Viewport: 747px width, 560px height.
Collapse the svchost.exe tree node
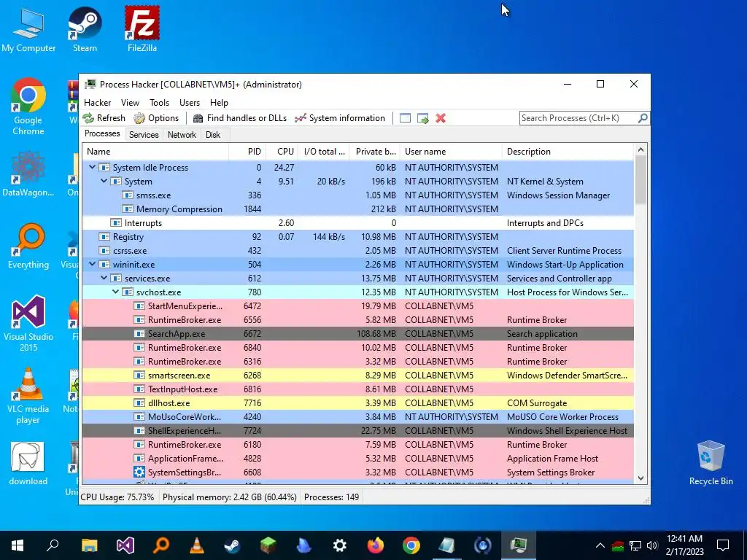[x=115, y=292]
